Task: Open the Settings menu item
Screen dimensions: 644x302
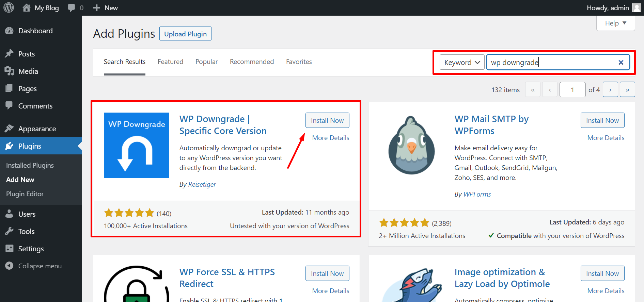Action: (x=41, y=249)
